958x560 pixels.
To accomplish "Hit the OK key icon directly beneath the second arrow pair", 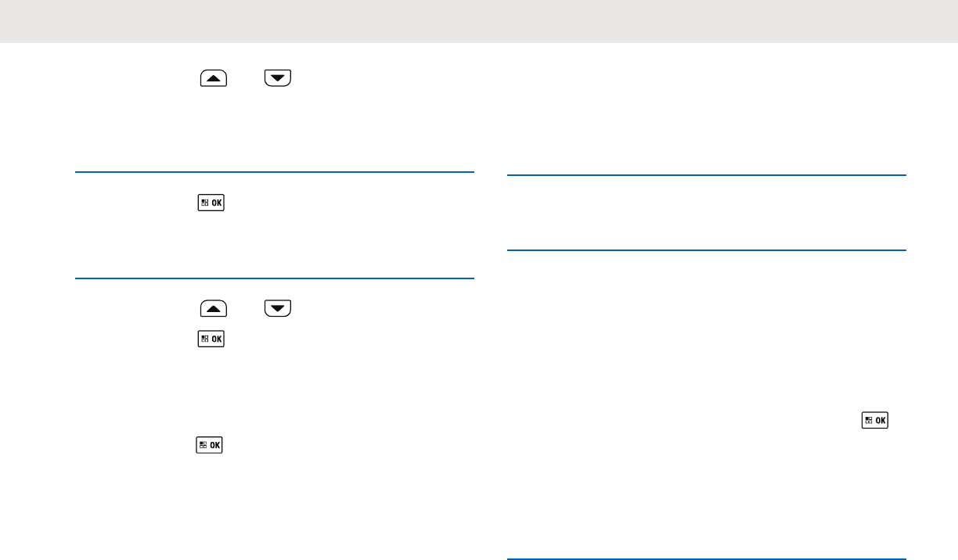I will point(211,339).
